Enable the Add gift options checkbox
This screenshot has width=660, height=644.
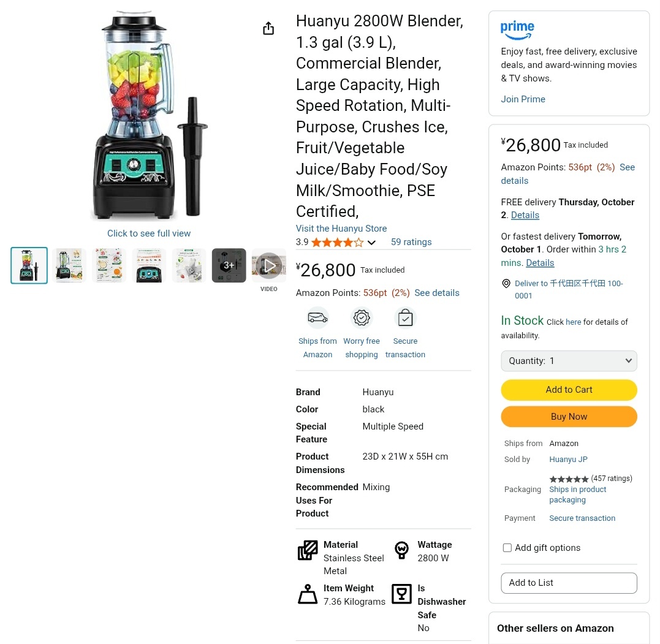click(507, 548)
